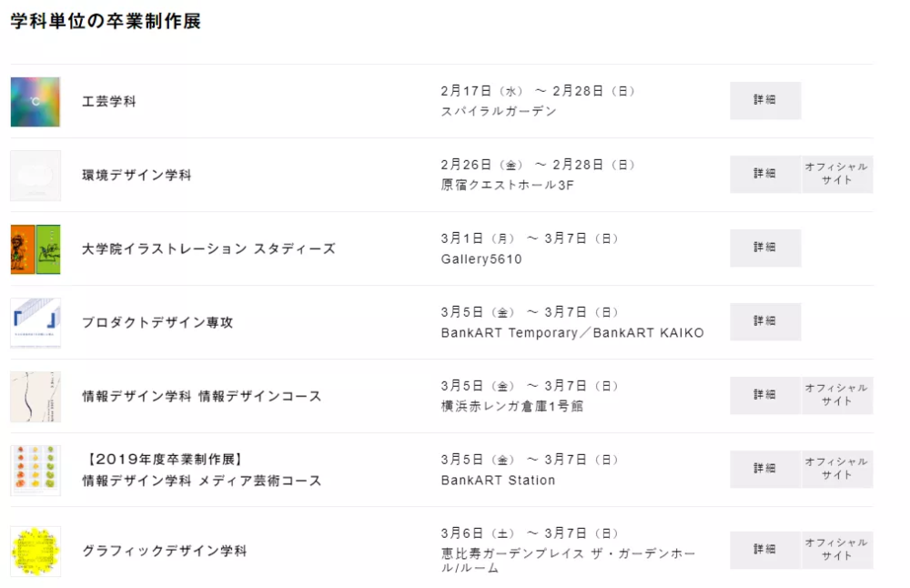910x588 pixels.
Task: Open オフィシャルサイト for 情報デザインコース
Action: click(x=837, y=396)
